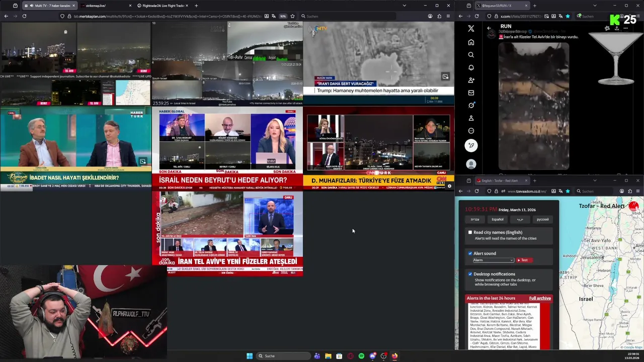
Task: Open File Explorer from the taskbar
Action: pyautogui.click(x=328, y=356)
